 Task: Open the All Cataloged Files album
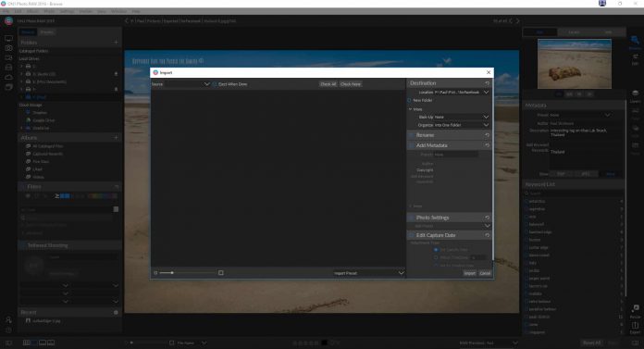coord(47,146)
